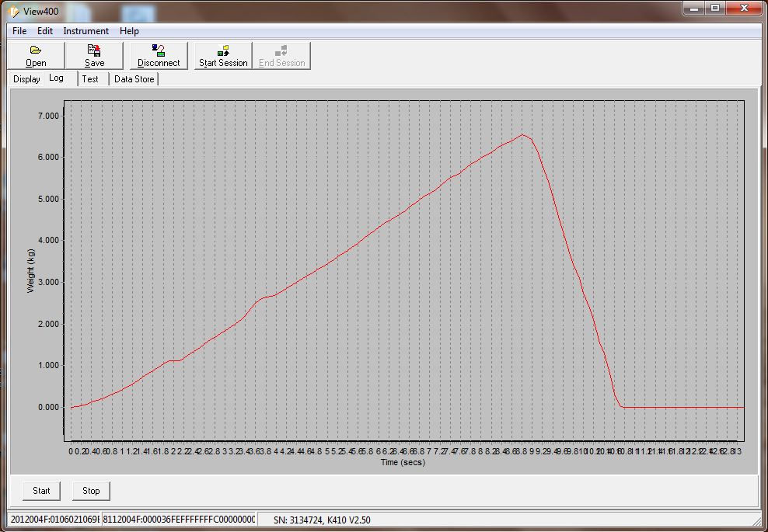Click the 0.000 weight axis label
The width and height of the screenshot is (768, 532).
pos(48,407)
